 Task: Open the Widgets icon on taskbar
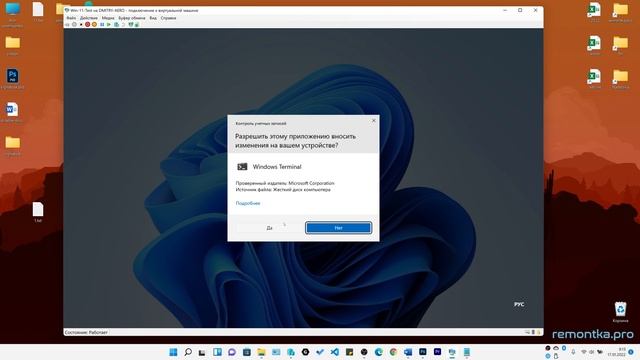(217, 352)
